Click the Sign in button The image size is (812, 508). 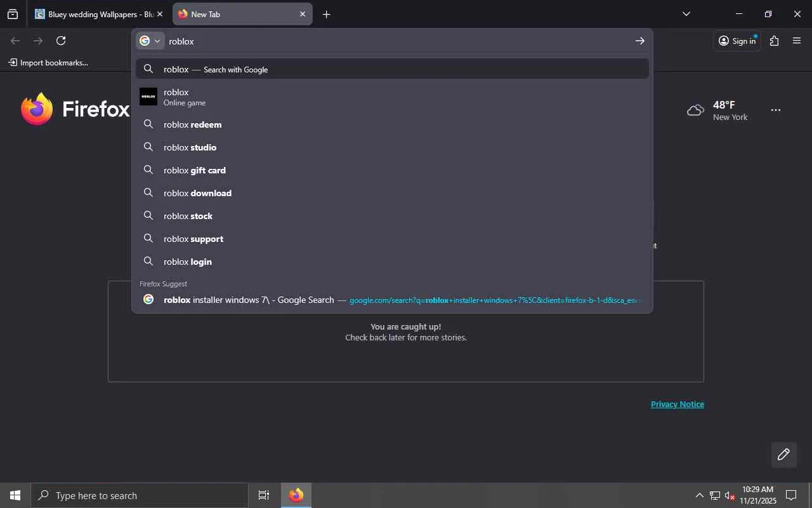coord(737,41)
